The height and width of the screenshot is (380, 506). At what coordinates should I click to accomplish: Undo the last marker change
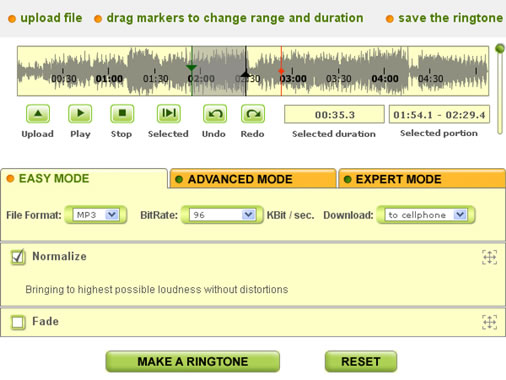(x=215, y=114)
